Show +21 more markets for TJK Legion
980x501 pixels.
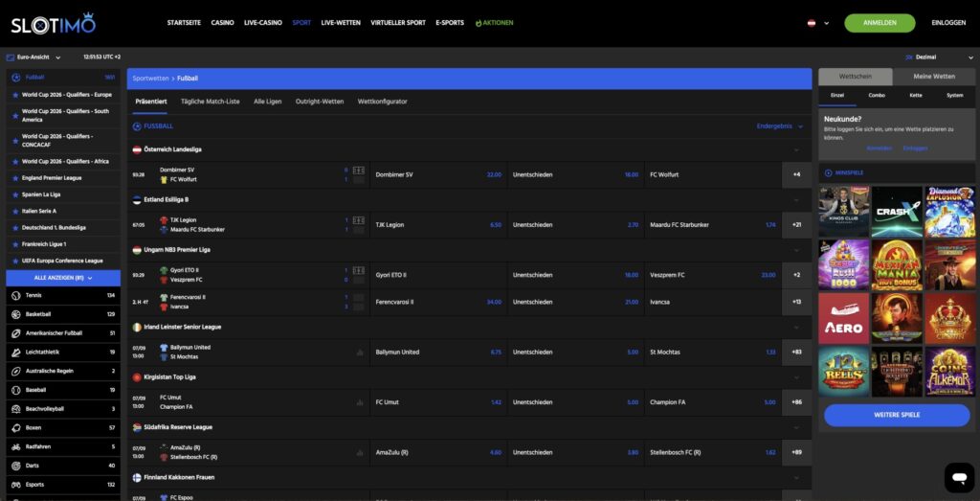(x=796, y=225)
